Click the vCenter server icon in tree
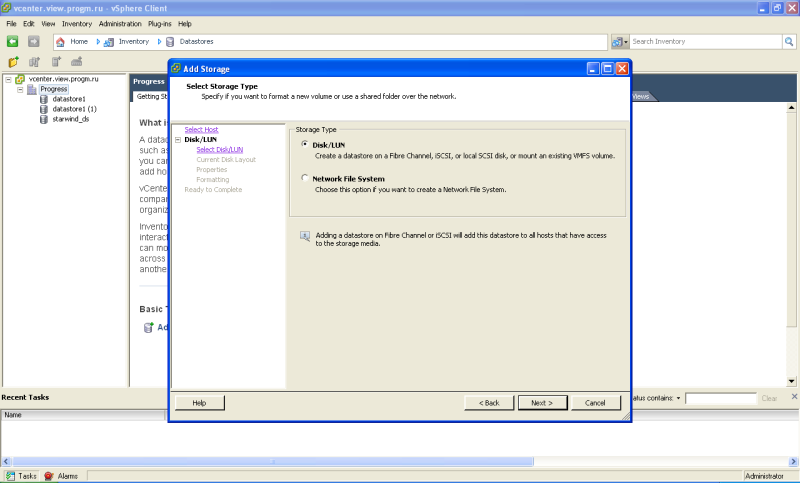 (20, 79)
